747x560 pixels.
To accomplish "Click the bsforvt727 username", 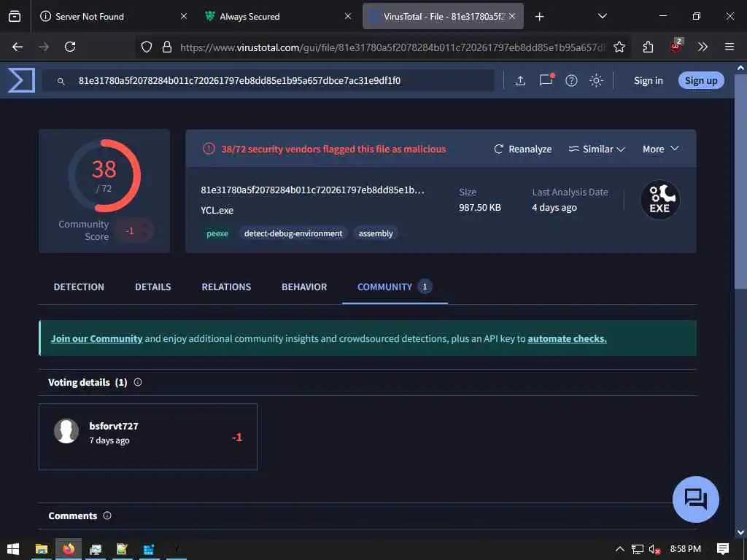I will tap(114, 426).
